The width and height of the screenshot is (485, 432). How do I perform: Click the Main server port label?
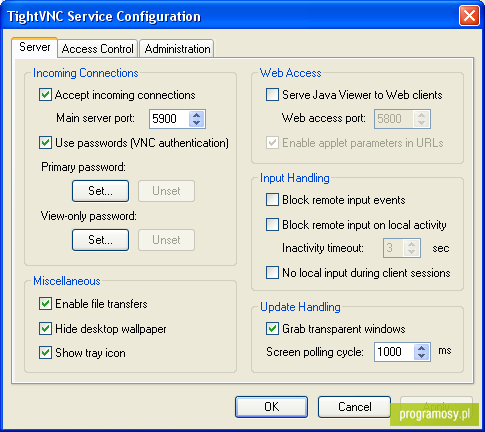[95, 118]
